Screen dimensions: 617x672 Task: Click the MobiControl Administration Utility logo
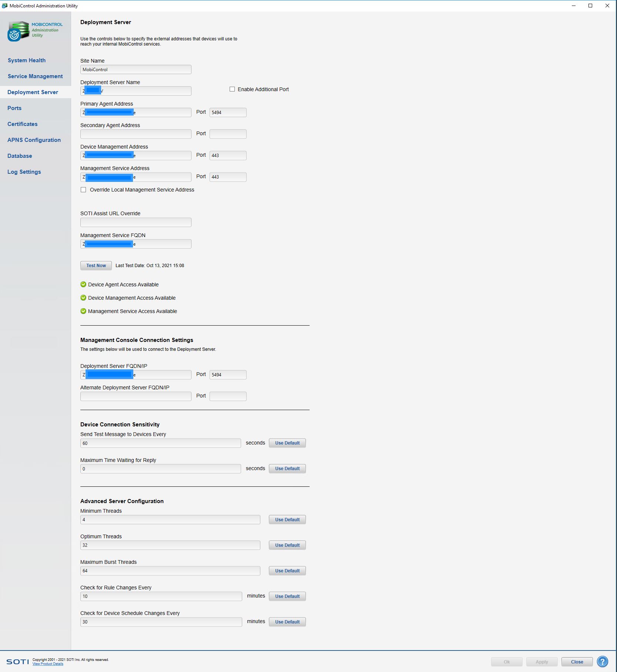coord(35,31)
